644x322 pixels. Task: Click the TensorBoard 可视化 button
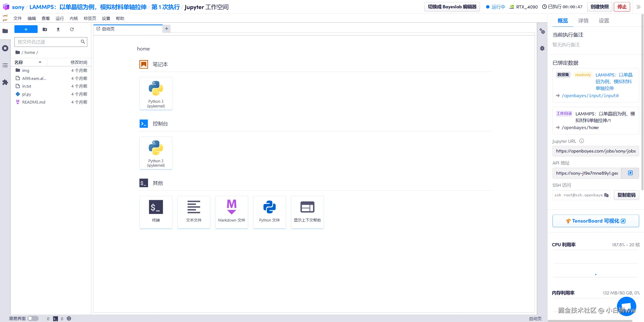[596, 221]
